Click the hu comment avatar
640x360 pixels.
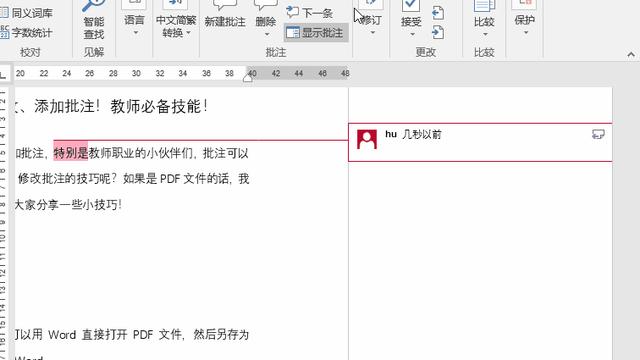(x=367, y=140)
